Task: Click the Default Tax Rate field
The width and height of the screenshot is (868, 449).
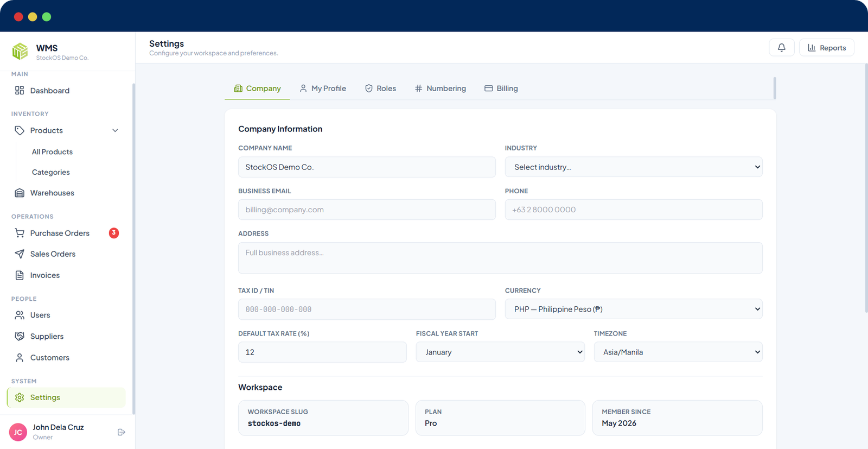Action: point(322,352)
